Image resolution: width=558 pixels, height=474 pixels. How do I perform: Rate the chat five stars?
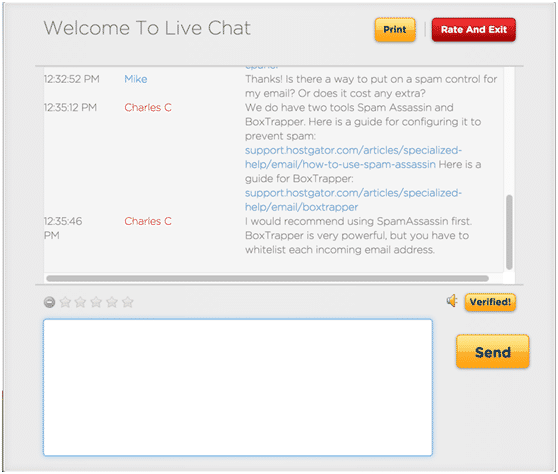click(127, 302)
